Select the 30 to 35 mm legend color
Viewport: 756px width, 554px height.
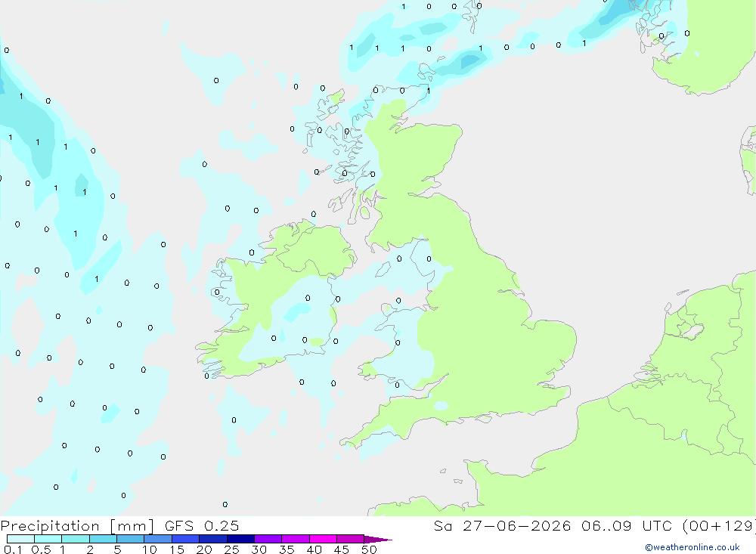tap(268, 539)
